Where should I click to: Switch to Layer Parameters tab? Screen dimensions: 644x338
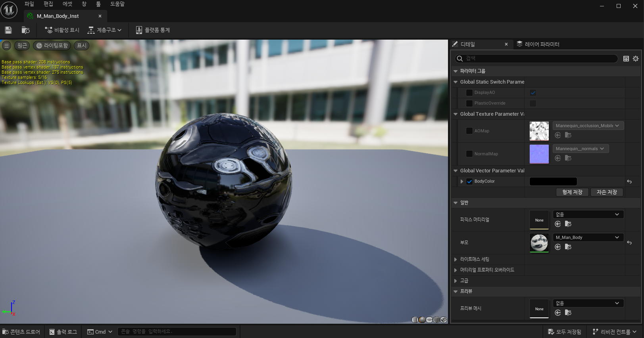click(538, 44)
